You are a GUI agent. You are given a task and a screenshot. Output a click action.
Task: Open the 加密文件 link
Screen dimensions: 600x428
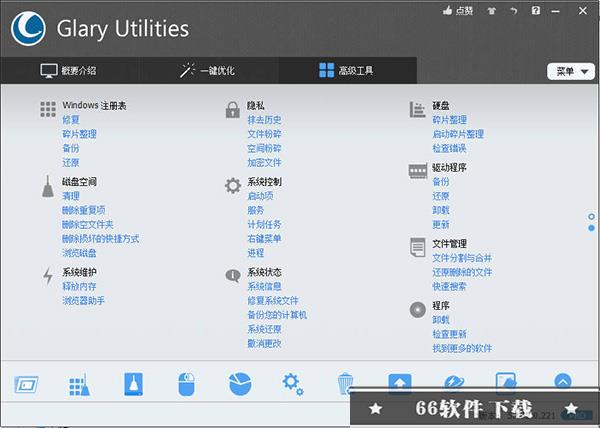pos(264,163)
